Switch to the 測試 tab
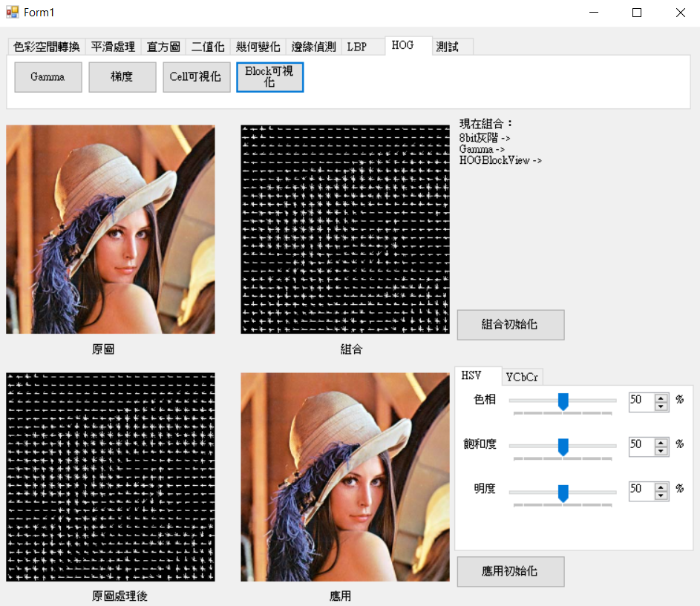 click(x=452, y=47)
